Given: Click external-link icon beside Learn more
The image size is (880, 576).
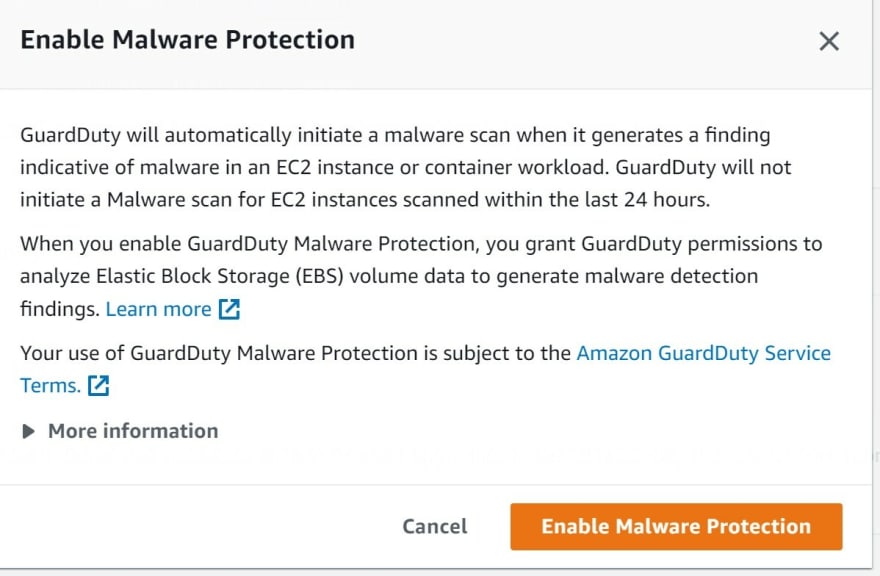Looking at the screenshot, I should pos(229,309).
